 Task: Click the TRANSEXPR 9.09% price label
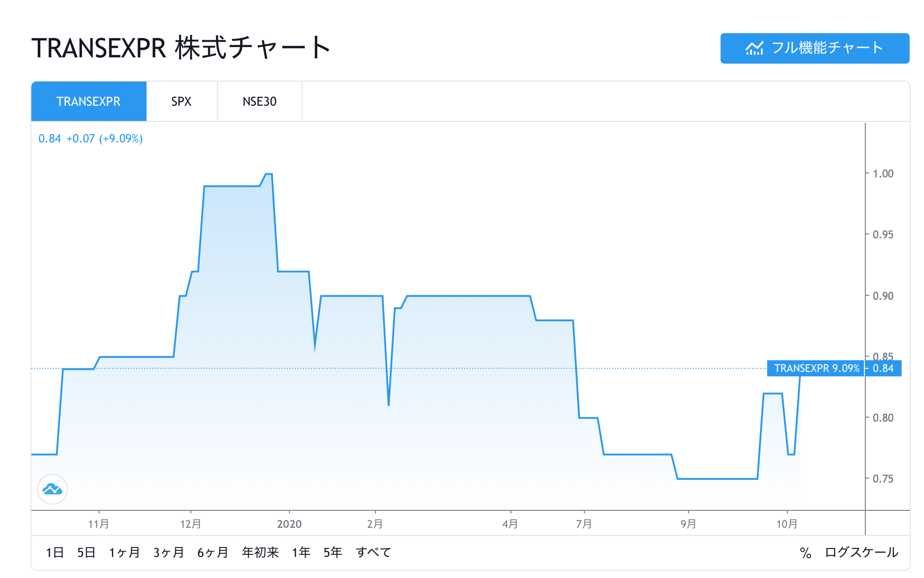816,368
